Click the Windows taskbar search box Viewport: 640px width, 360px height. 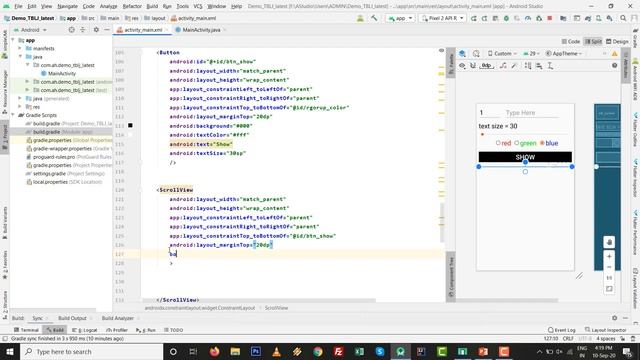click(91, 351)
